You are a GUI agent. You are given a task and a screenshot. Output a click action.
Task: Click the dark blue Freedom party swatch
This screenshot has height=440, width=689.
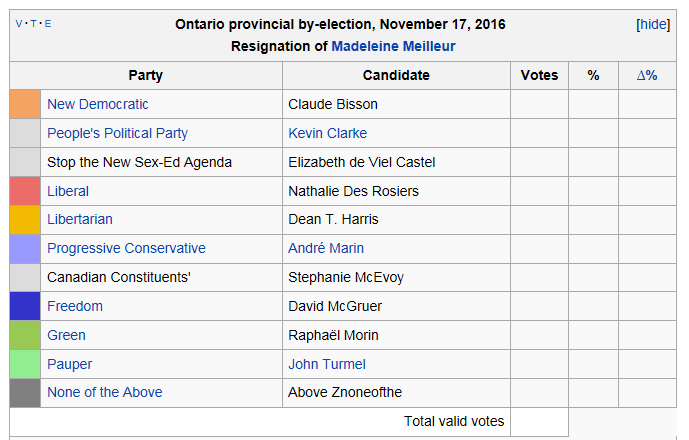[25, 306]
